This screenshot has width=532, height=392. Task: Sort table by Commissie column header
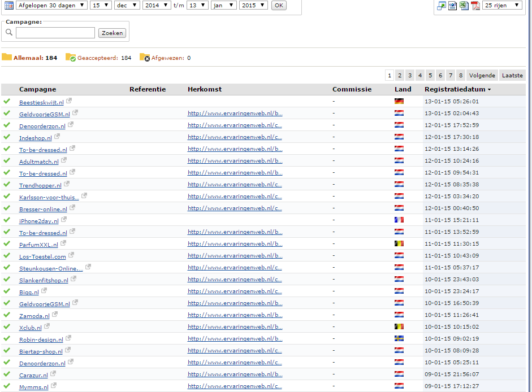point(352,89)
